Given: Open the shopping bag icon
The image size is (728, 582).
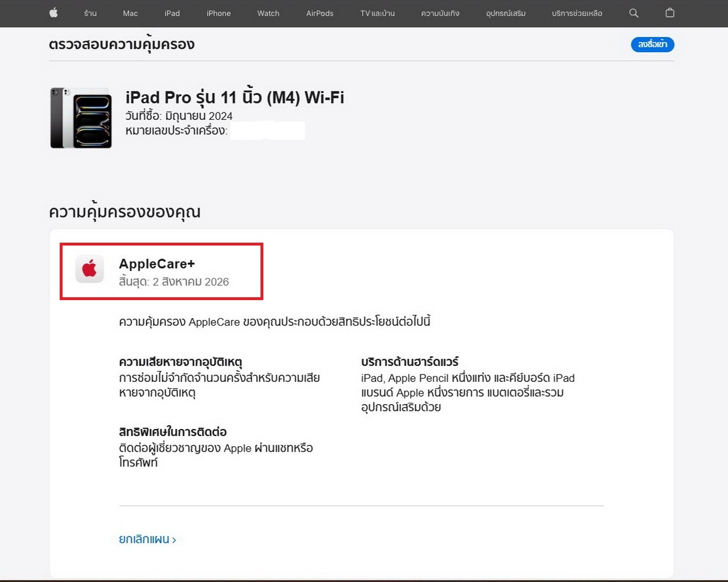Looking at the screenshot, I should click(670, 13).
